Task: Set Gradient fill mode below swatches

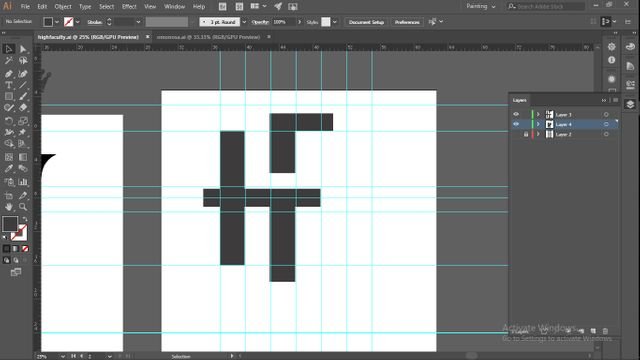Action: [16, 248]
